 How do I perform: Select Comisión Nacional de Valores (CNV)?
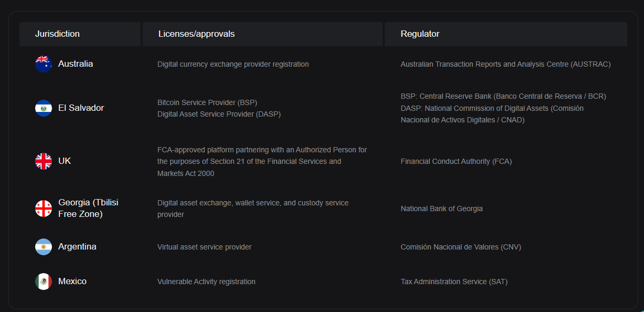[x=461, y=247]
